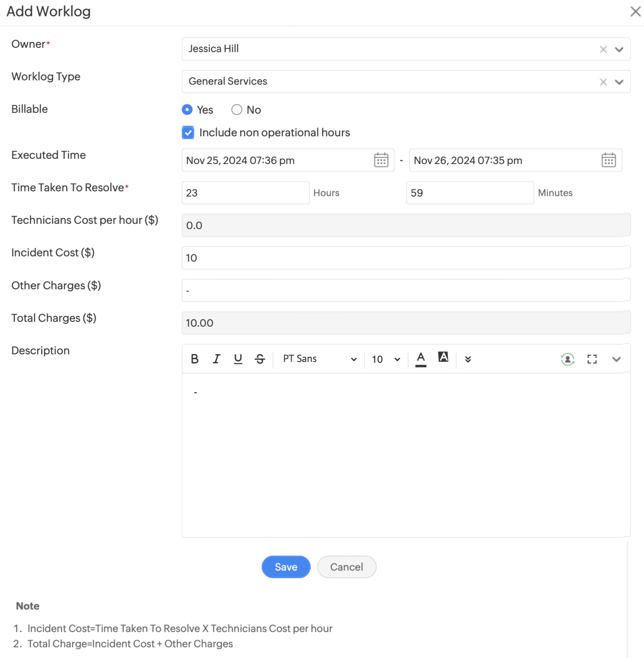Clear the Jessica Hill owner selection

[603, 49]
